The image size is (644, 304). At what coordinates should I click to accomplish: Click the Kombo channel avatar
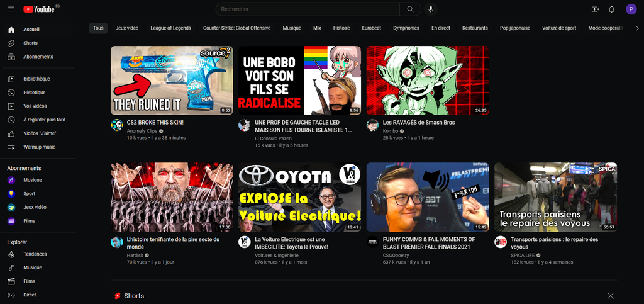[372, 125]
